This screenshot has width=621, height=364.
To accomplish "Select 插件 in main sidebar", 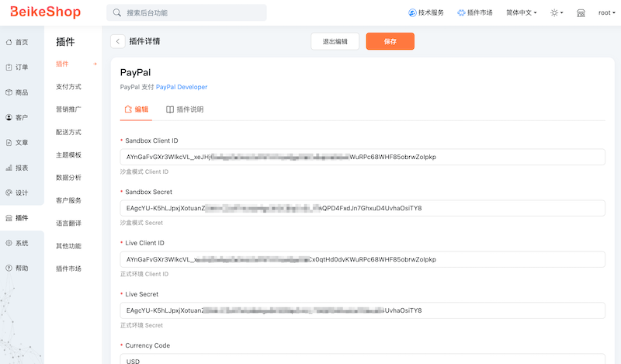I will 17,218.
